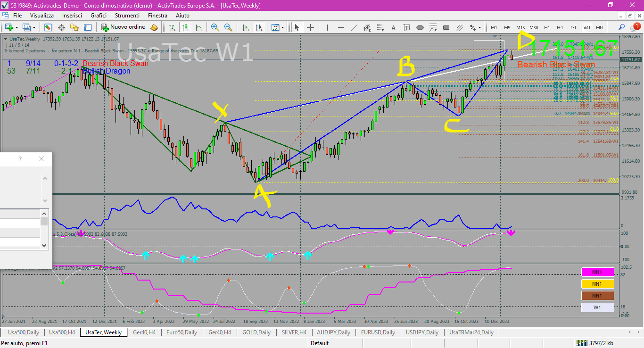Viewport: 644px width, 348px height.
Task: Toggle the Terminal window icon
Action: [x=88, y=27]
